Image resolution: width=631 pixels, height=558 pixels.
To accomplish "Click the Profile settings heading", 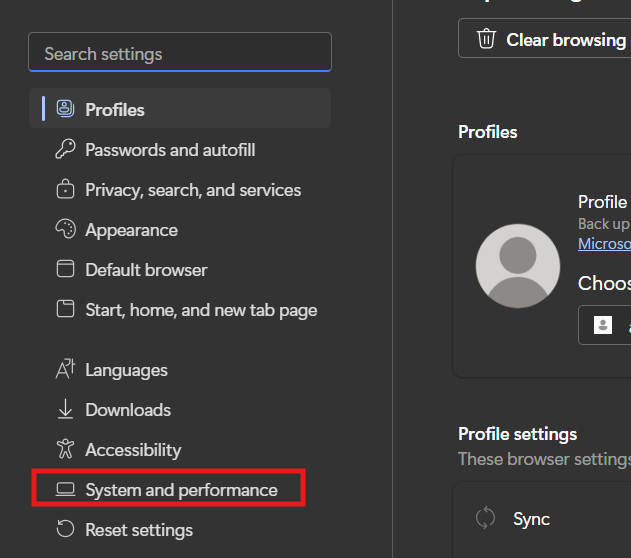I will [x=518, y=434].
